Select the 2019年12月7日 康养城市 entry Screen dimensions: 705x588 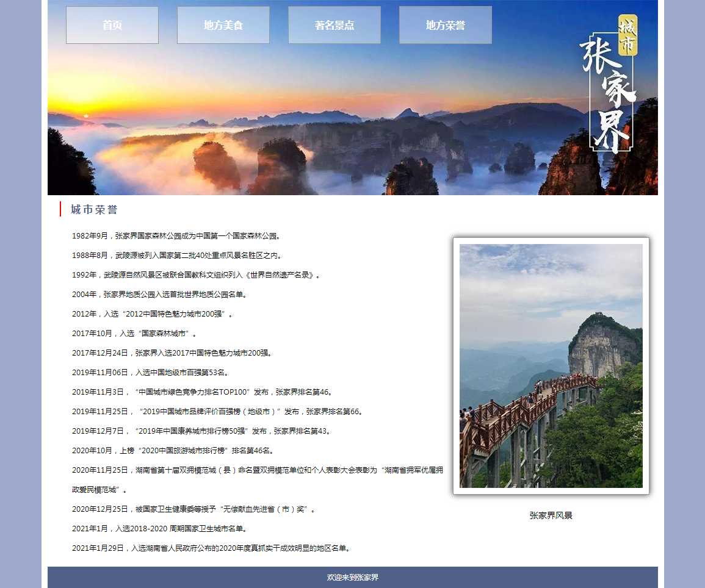(x=203, y=431)
